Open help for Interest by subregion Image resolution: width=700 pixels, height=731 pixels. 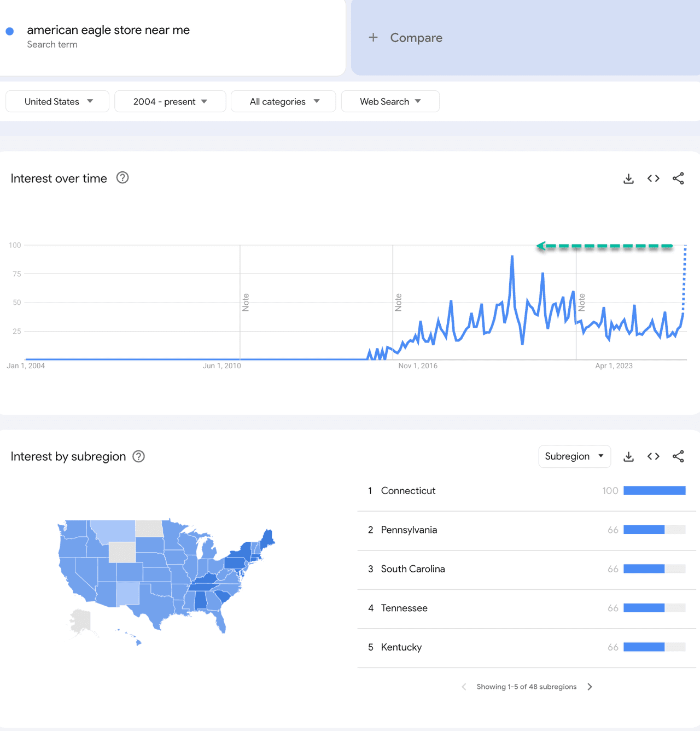(x=139, y=456)
